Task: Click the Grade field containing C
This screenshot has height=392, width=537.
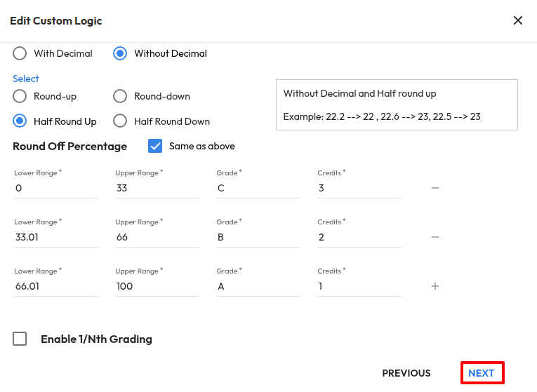Action: coord(258,188)
